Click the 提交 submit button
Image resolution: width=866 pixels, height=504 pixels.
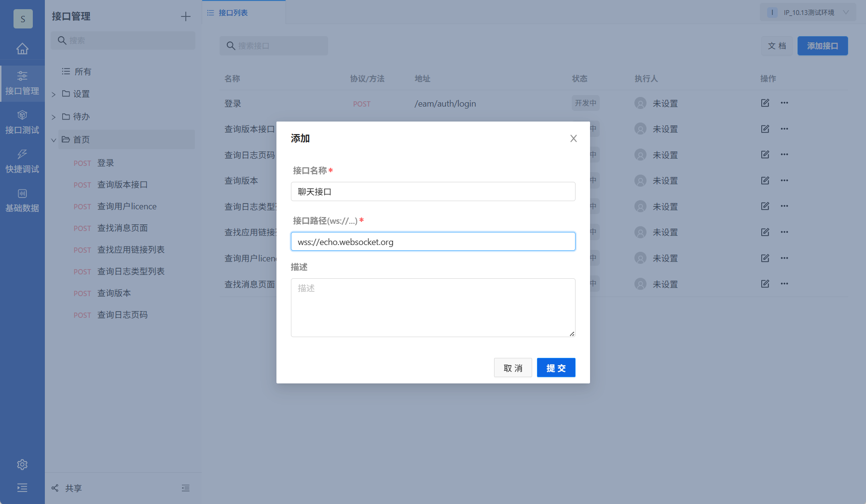pyautogui.click(x=556, y=368)
